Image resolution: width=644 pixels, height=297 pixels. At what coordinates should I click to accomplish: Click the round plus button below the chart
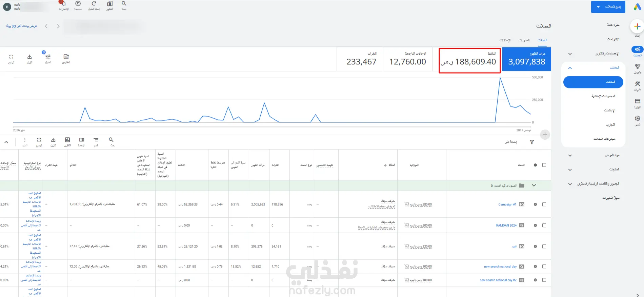pos(545,135)
